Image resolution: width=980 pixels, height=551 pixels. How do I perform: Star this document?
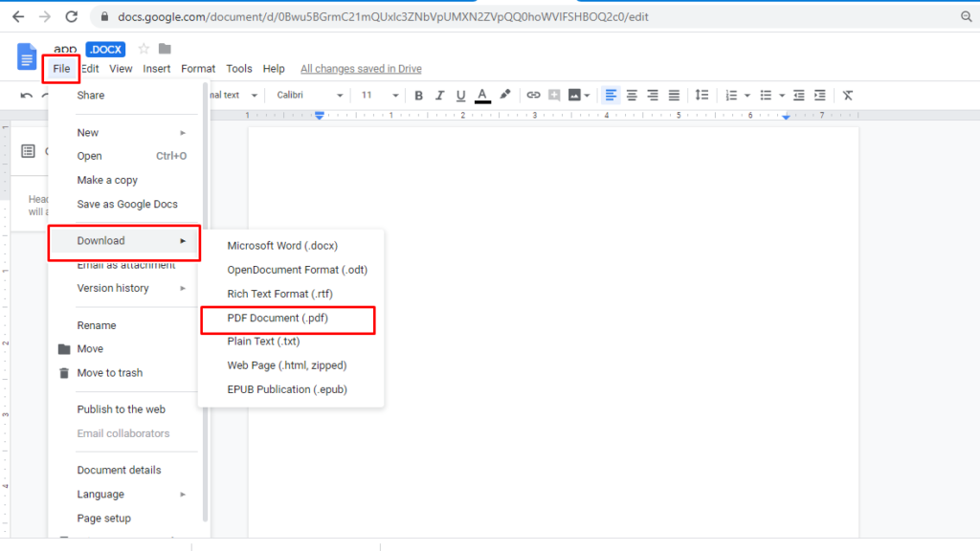click(144, 49)
